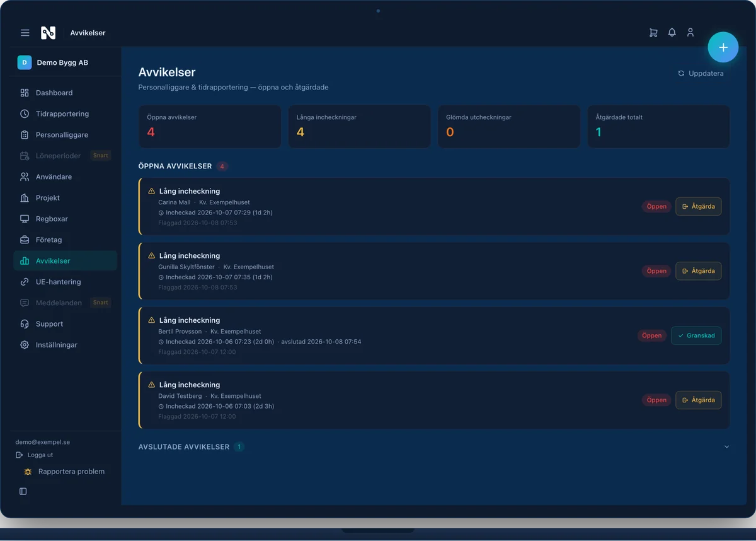
Task: Open the hamburger menu icon
Action: point(25,33)
